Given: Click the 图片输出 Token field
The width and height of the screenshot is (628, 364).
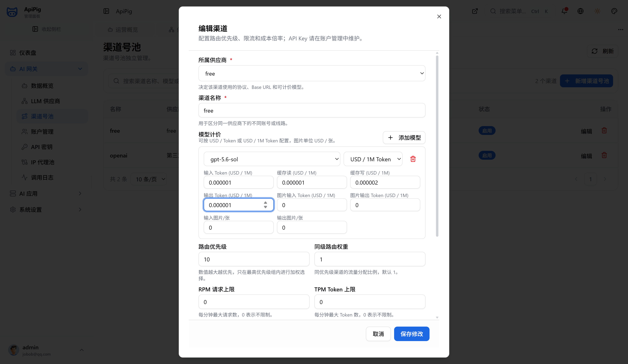Looking at the screenshot, I should point(385,205).
